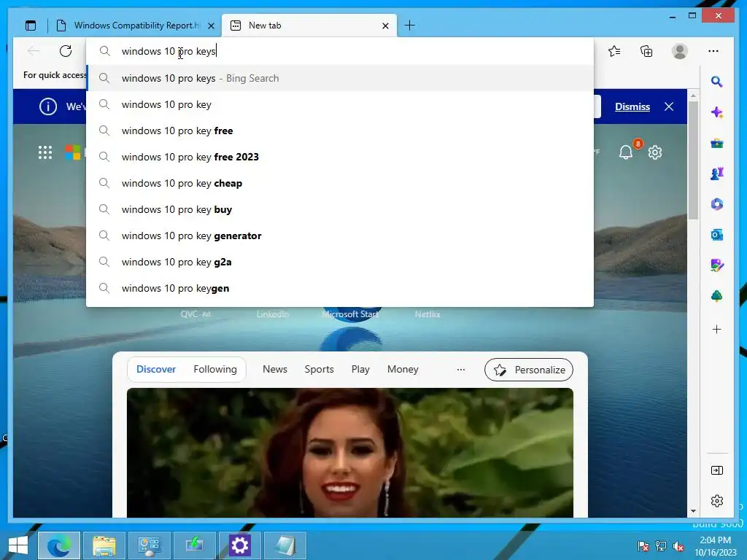Viewport: 747px width, 560px height.
Task: Open the notifications bell with badge
Action: click(626, 152)
